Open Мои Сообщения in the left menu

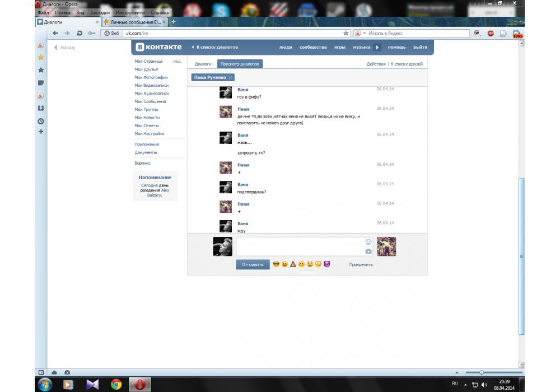(x=150, y=102)
